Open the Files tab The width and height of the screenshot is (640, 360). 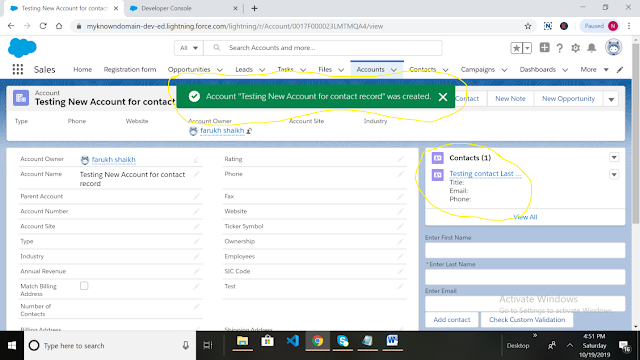click(325, 69)
